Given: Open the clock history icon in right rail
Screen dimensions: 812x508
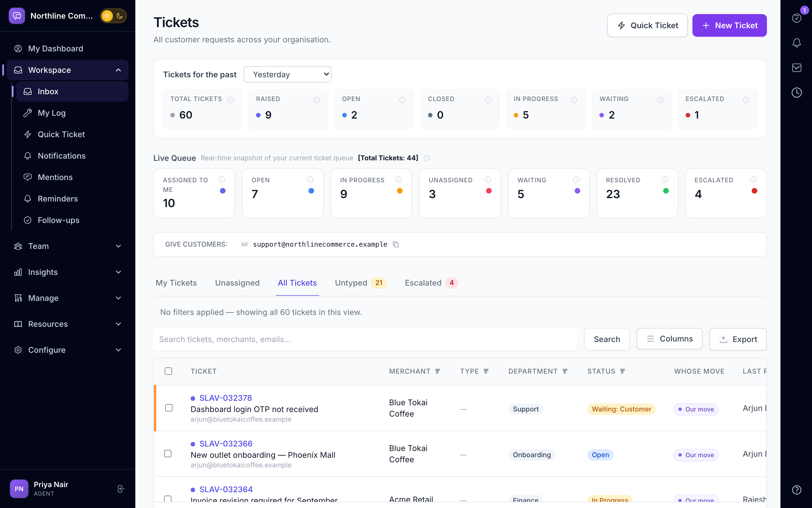Looking at the screenshot, I should pyautogui.click(x=796, y=92).
